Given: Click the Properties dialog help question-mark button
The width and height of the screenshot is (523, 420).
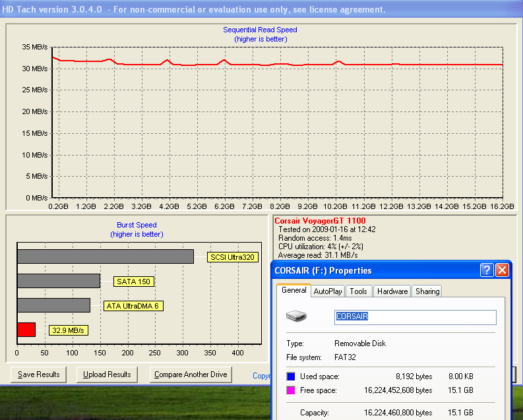Looking at the screenshot, I should [487, 270].
